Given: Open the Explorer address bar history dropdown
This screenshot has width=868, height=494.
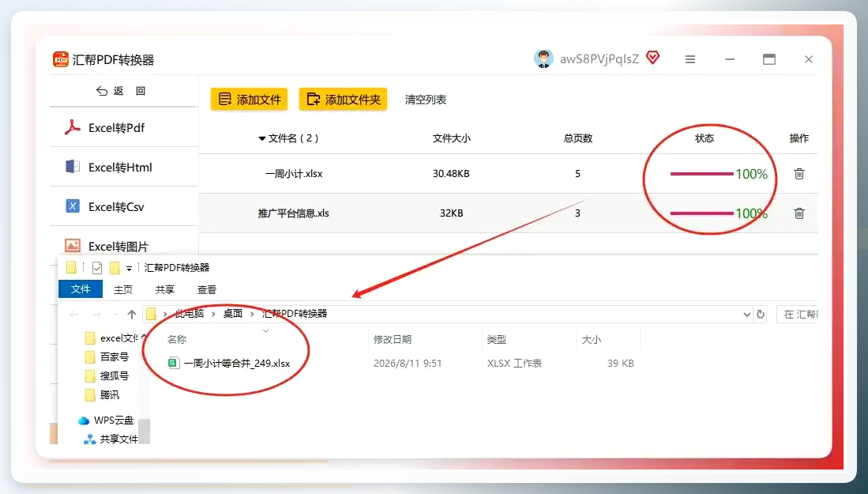Looking at the screenshot, I should pos(746,315).
